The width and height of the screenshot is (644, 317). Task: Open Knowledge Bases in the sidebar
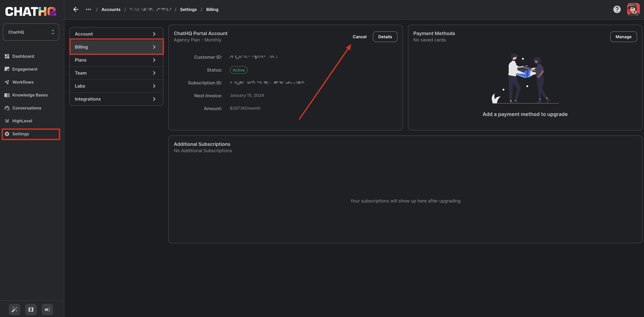(x=30, y=95)
